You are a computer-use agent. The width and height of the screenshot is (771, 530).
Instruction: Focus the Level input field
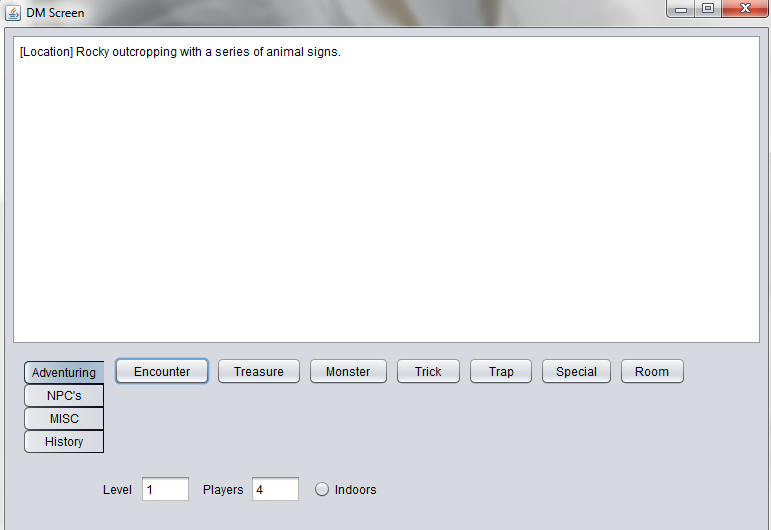(165, 489)
